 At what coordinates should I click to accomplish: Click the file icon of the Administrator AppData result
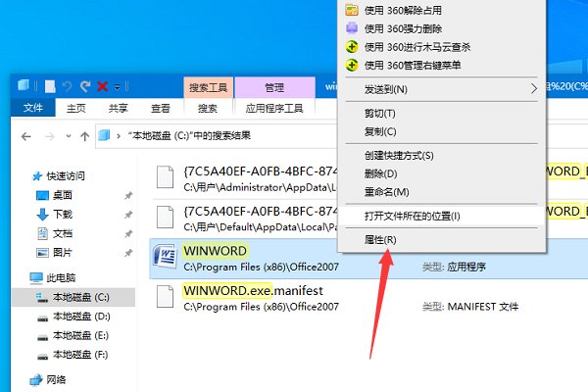[165, 177]
